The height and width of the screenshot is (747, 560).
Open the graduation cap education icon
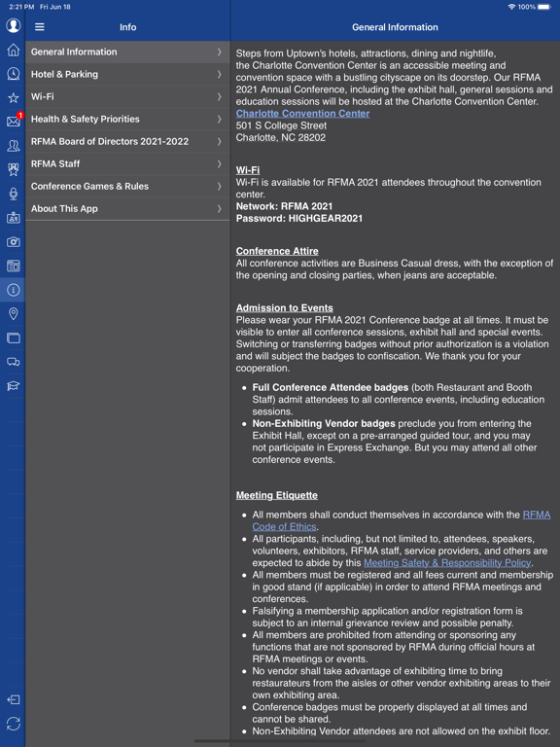click(14, 386)
